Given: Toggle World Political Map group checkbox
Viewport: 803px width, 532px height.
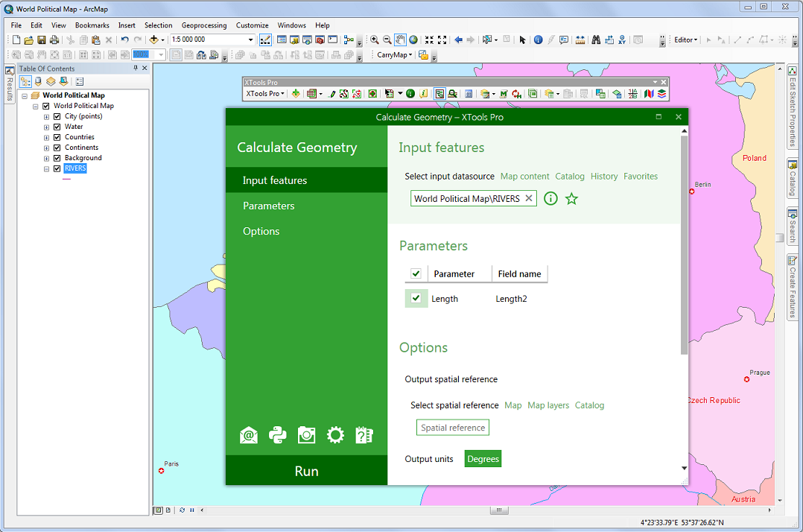Looking at the screenshot, I should click(x=46, y=106).
